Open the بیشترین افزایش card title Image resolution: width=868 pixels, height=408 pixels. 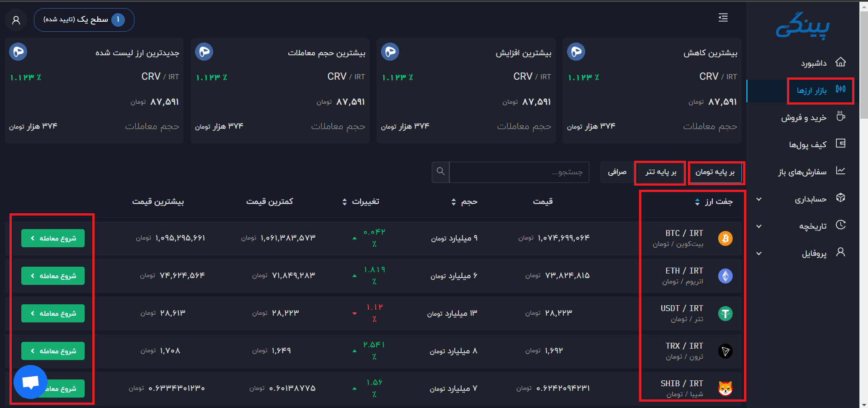(523, 53)
